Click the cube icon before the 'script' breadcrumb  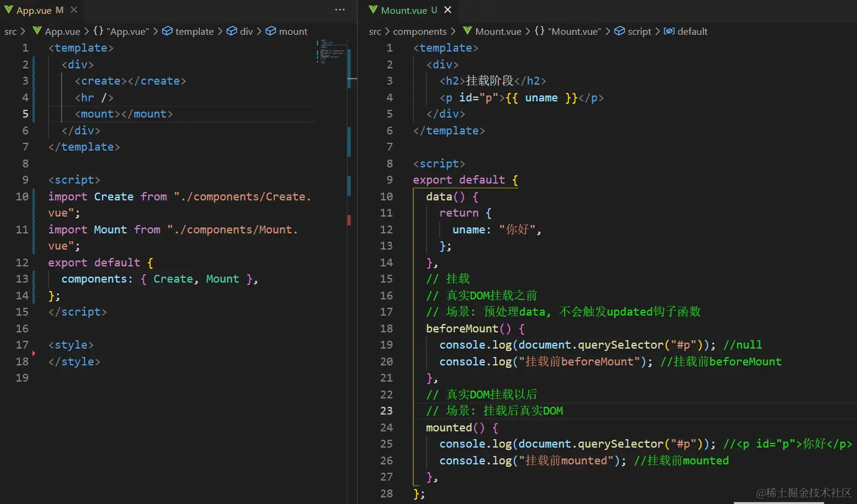click(620, 31)
